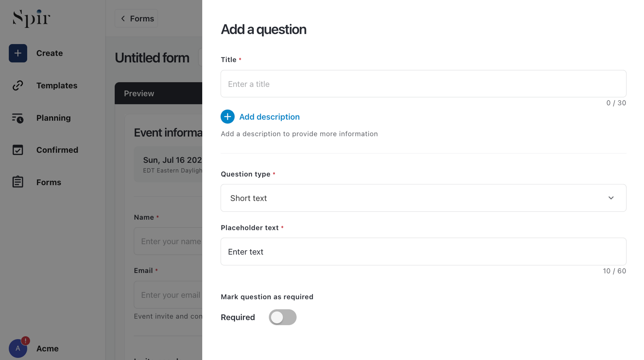Click the Add description link

269,117
